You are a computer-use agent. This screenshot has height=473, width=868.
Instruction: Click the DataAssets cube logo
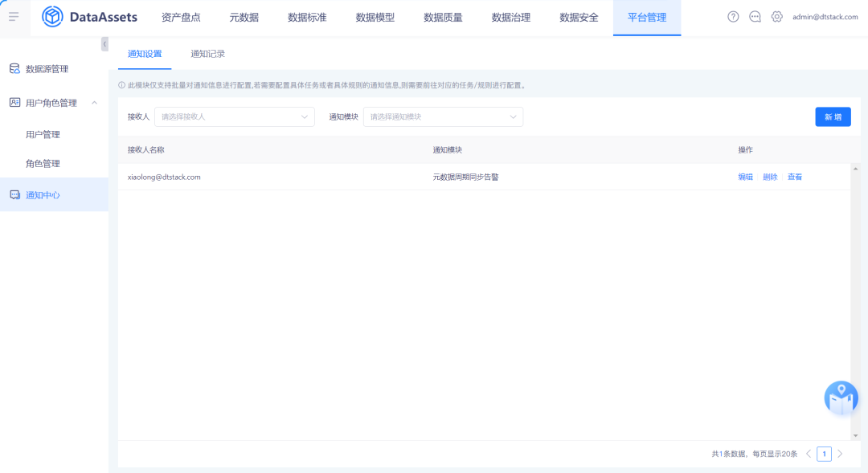(52, 17)
